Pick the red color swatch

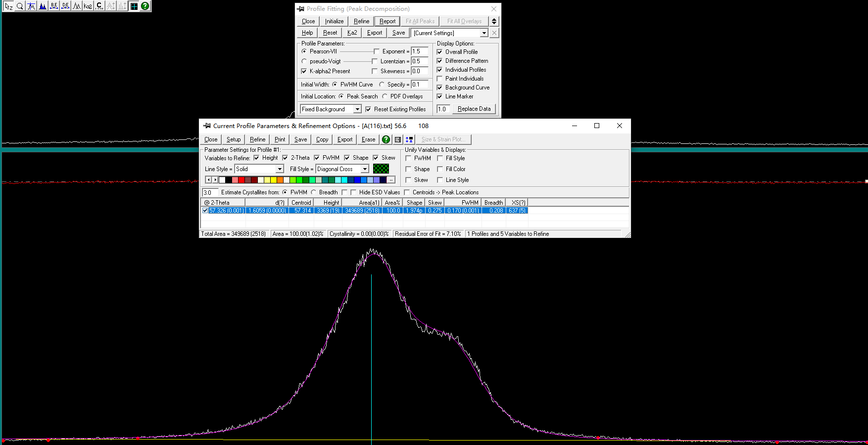point(241,180)
